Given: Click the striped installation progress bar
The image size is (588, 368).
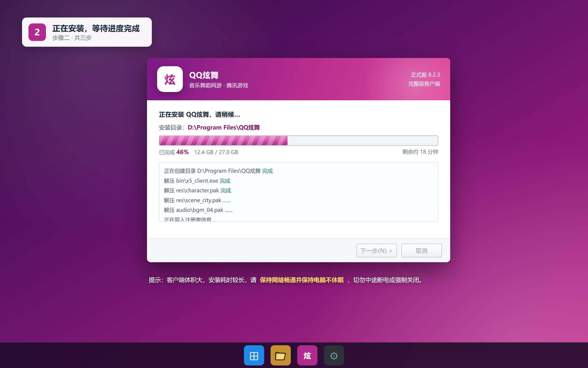Looking at the screenshot, I should click(x=298, y=141).
